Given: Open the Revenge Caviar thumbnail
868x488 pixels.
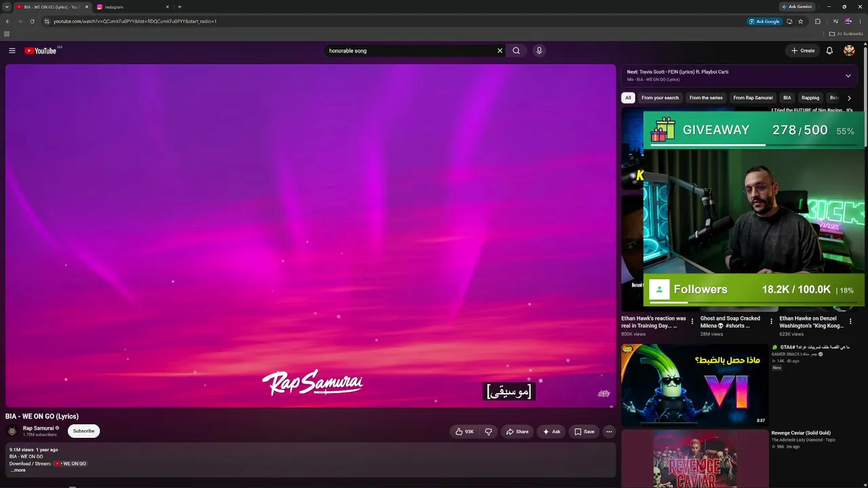Looking at the screenshot, I should point(695,458).
